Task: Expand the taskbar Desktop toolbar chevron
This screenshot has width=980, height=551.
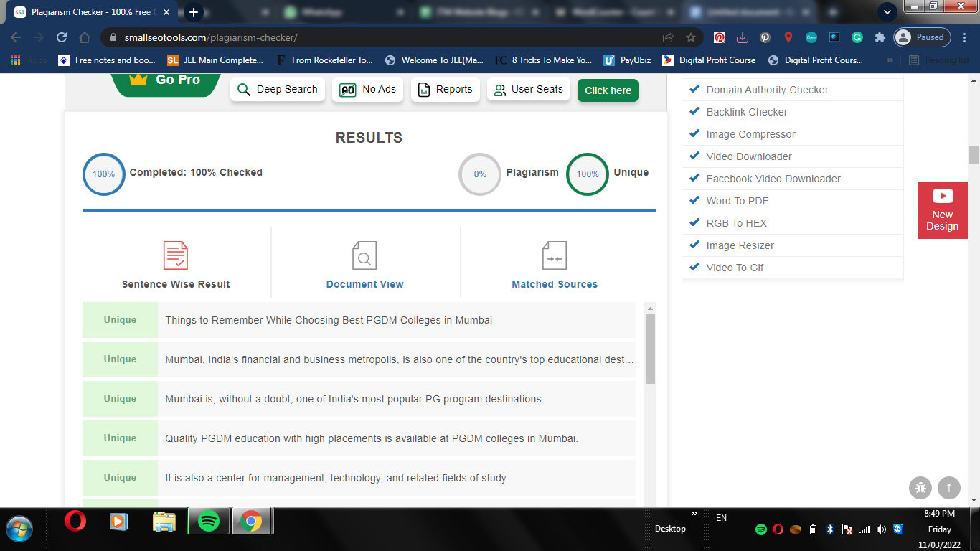Action: [x=694, y=514]
